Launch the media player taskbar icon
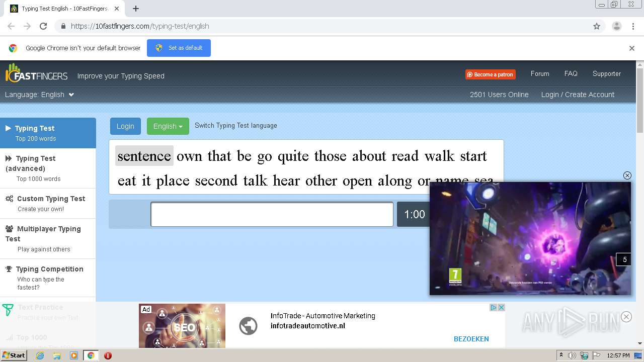Viewport: 644px width, 362px height. [x=74, y=355]
